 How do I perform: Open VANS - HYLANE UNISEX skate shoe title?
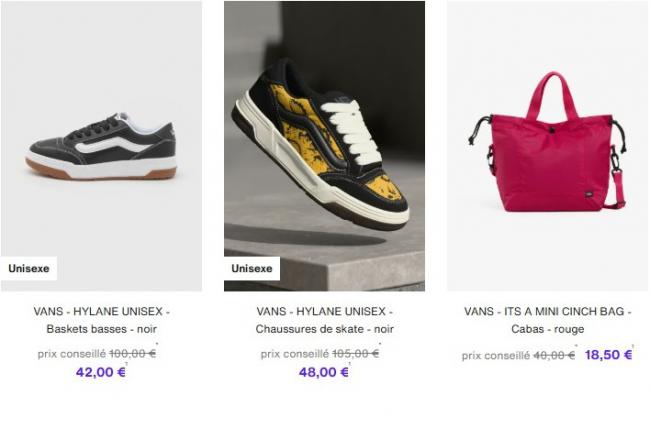click(x=325, y=311)
